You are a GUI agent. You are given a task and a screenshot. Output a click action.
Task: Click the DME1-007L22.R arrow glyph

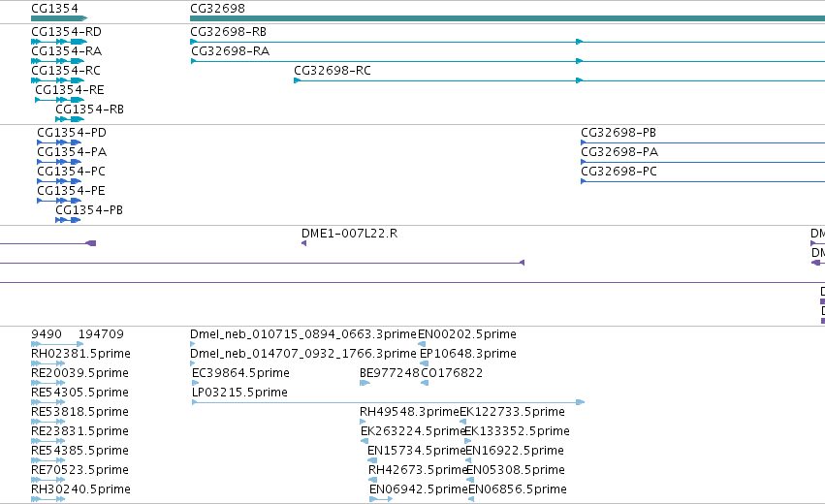click(x=303, y=243)
